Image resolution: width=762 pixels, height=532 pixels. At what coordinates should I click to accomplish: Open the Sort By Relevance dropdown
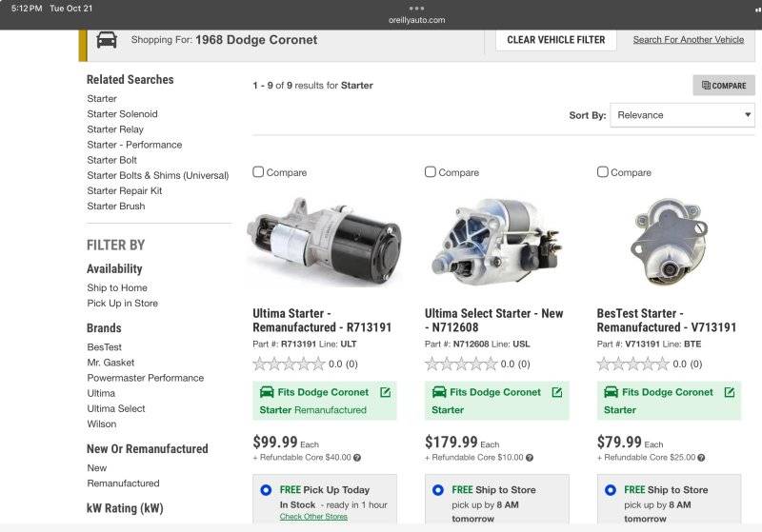tap(682, 115)
